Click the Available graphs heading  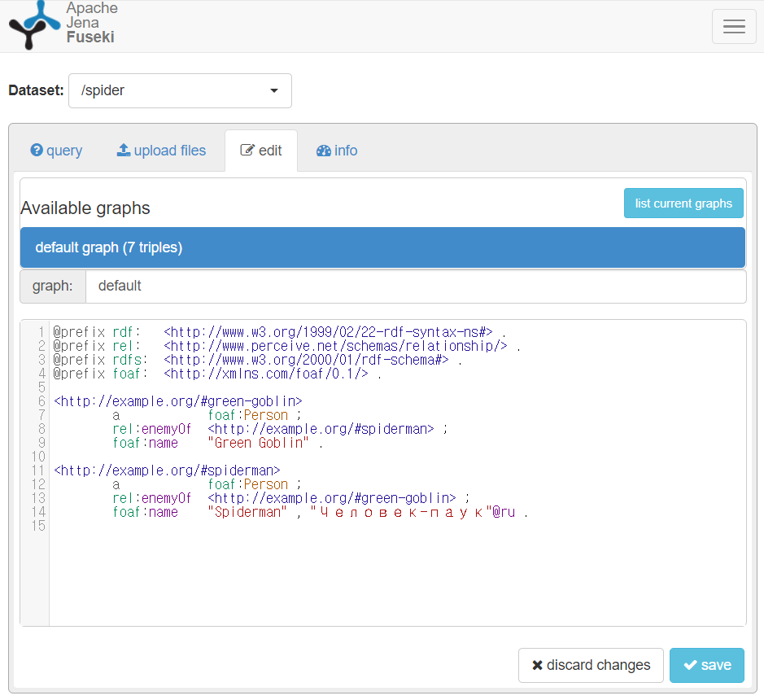click(x=85, y=208)
